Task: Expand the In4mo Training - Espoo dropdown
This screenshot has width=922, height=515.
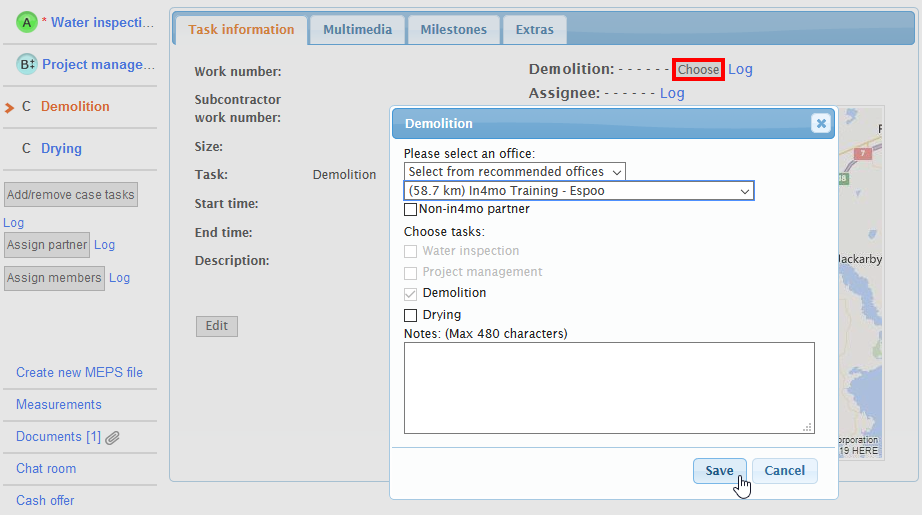Action: pyautogui.click(x=578, y=191)
